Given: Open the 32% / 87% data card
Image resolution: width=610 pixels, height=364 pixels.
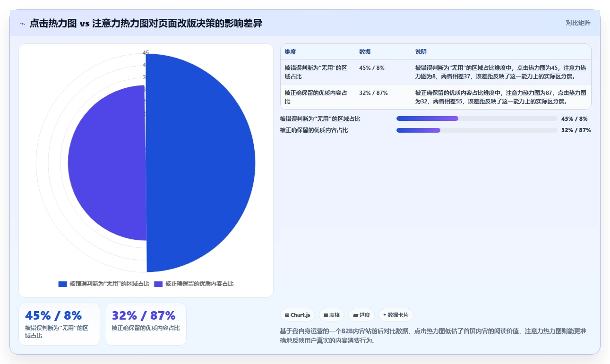Looking at the screenshot, I should coord(146,324).
